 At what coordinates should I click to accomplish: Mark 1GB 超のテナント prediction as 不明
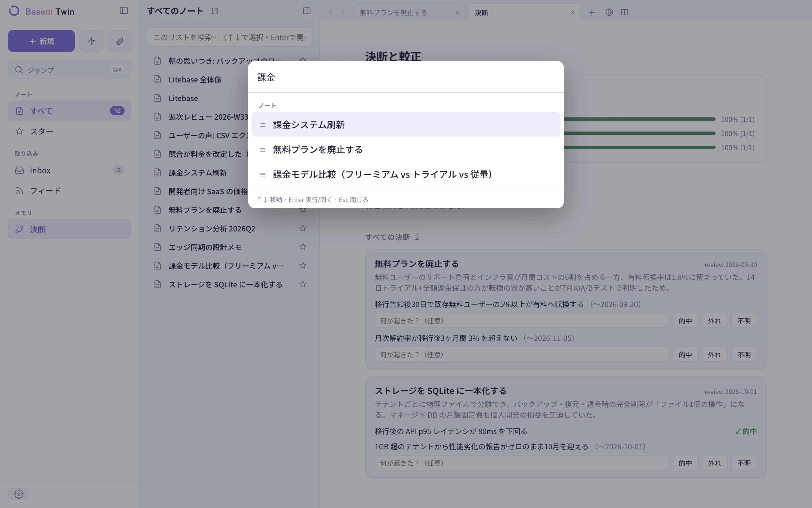coord(744,463)
